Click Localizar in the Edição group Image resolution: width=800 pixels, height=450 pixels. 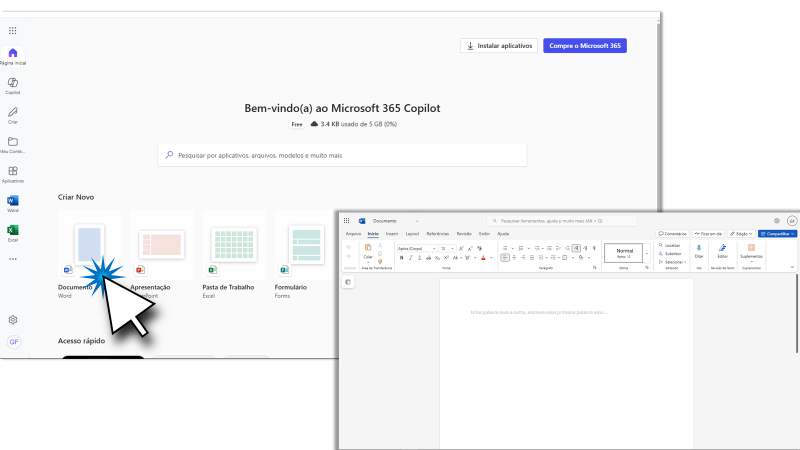coord(669,245)
